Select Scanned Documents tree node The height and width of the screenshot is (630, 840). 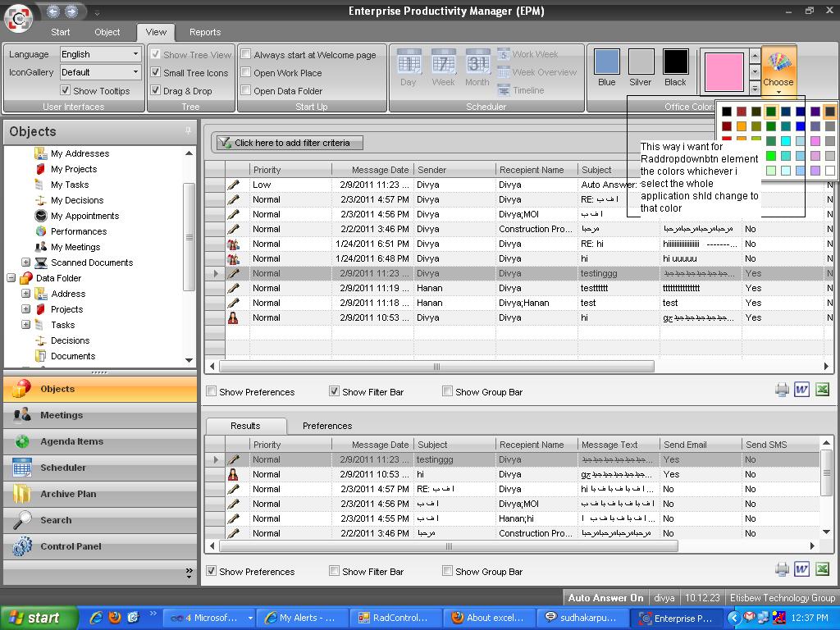92,262
